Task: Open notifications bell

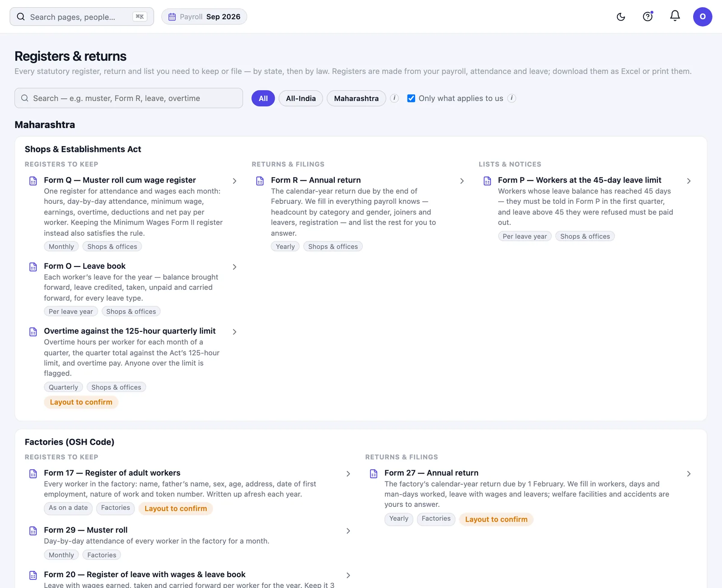Action: [675, 16]
